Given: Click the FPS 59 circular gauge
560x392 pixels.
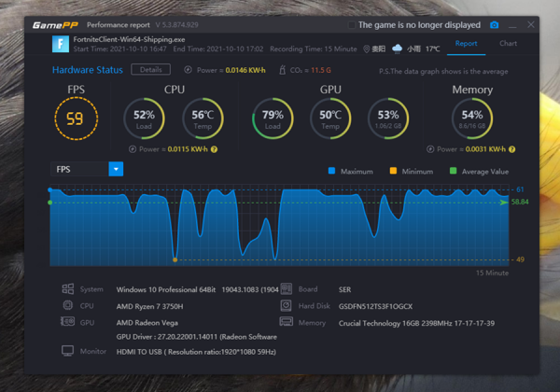Looking at the screenshot, I should tap(76, 118).
